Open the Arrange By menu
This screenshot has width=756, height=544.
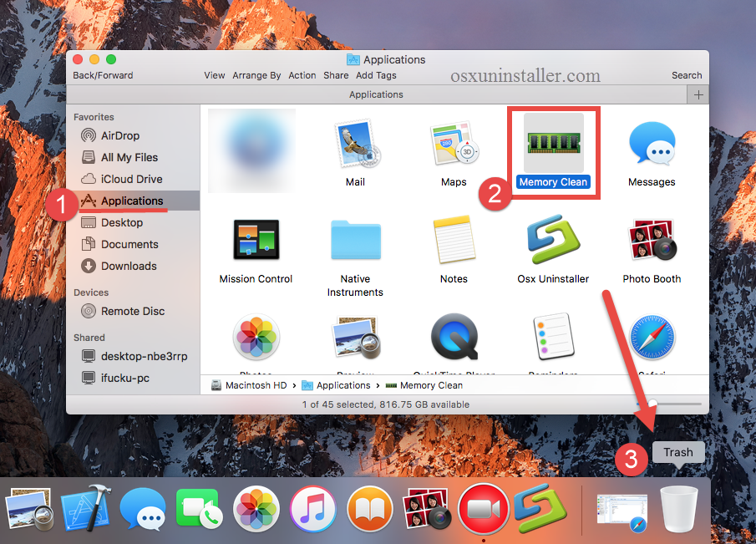pos(256,75)
